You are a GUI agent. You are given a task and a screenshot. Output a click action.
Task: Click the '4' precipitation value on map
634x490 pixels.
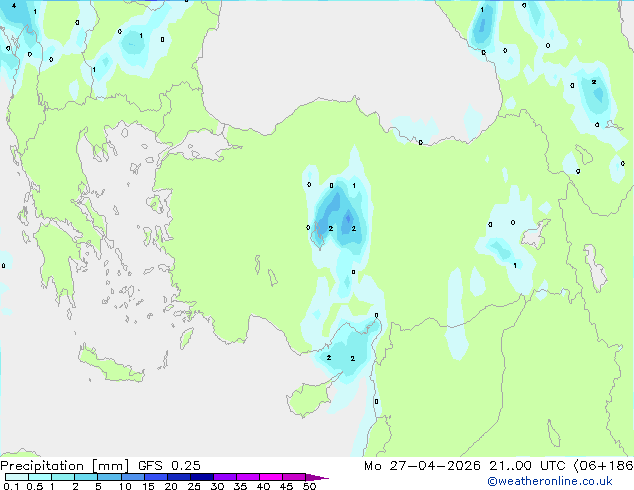(x=14, y=6)
